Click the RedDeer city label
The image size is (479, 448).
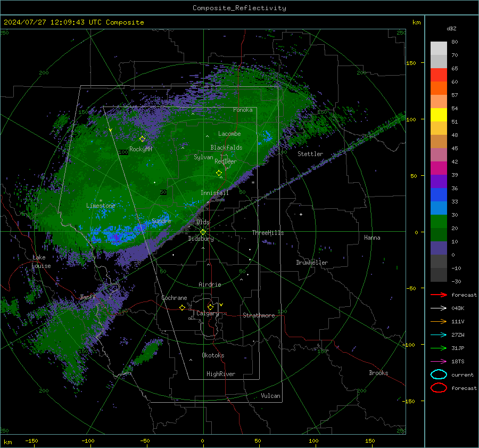pyautogui.click(x=226, y=161)
